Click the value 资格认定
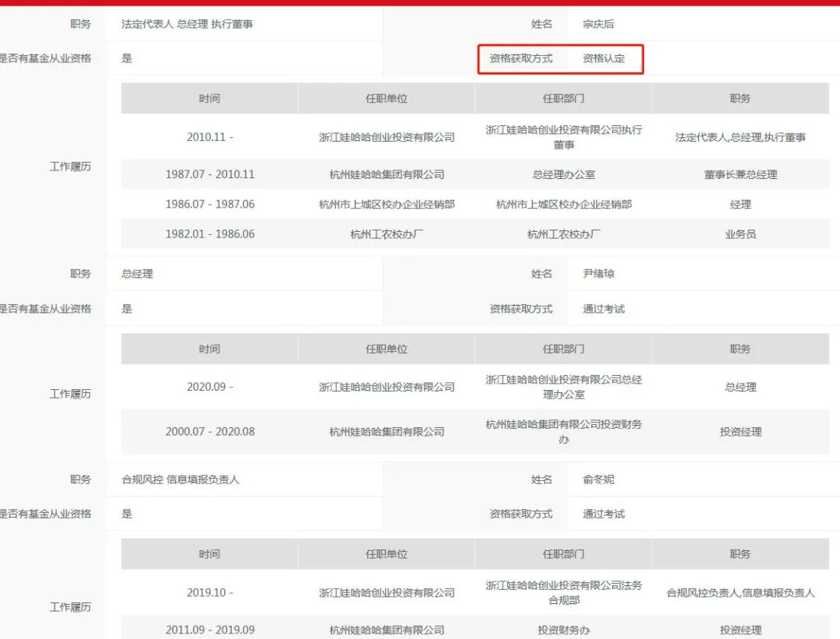This screenshot has height=639, width=840. (604, 58)
